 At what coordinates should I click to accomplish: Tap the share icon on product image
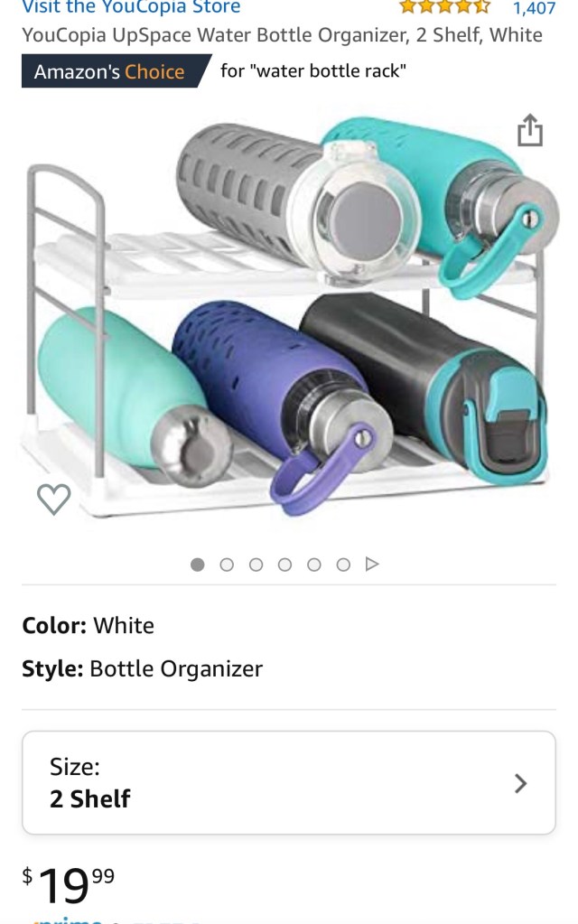pos(530,130)
